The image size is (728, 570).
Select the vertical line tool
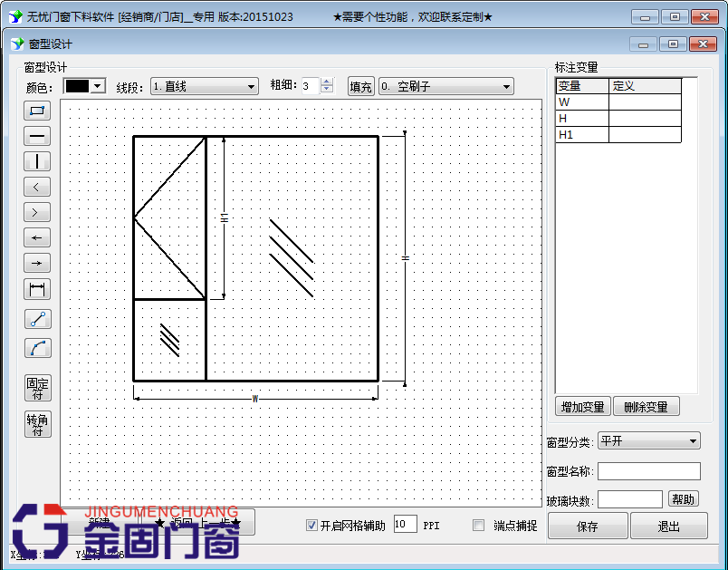(36, 161)
